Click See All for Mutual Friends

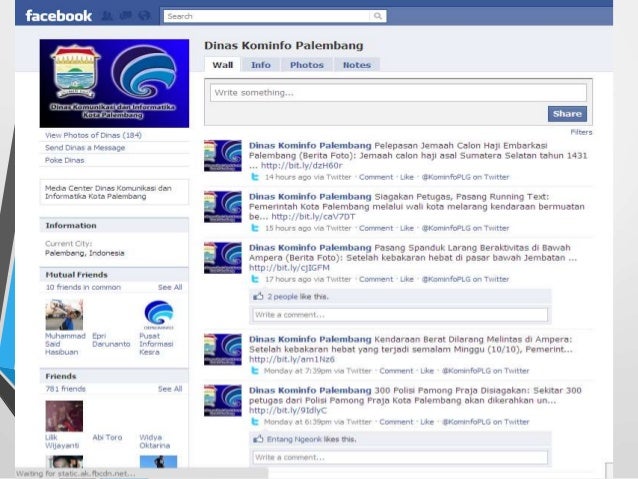[x=170, y=287]
